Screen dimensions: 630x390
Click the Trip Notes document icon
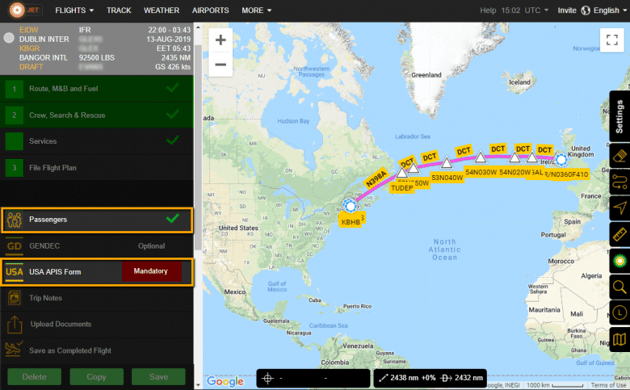[x=14, y=298]
